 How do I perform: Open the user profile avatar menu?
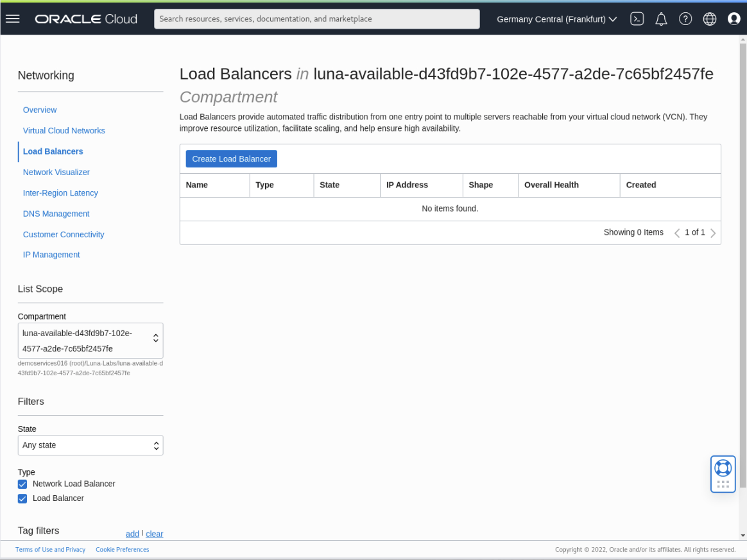click(x=734, y=19)
